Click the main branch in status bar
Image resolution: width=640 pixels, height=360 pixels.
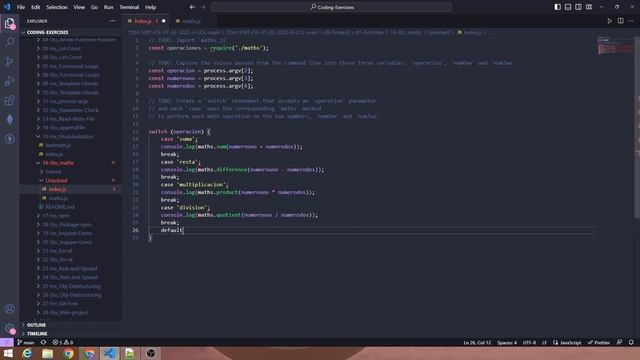click(x=26, y=342)
